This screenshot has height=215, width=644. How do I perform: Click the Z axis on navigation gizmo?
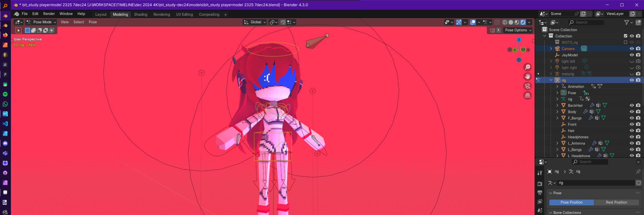click(x=519, y=40)
